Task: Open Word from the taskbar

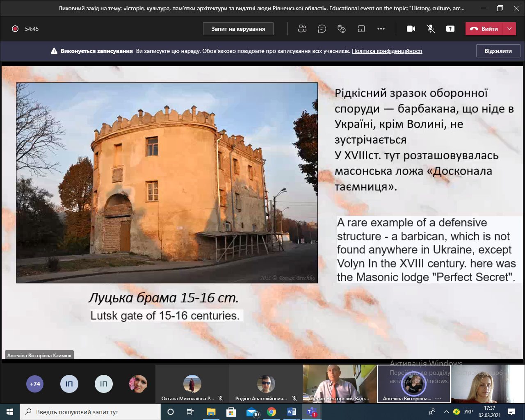Action: tap(292, 412)
